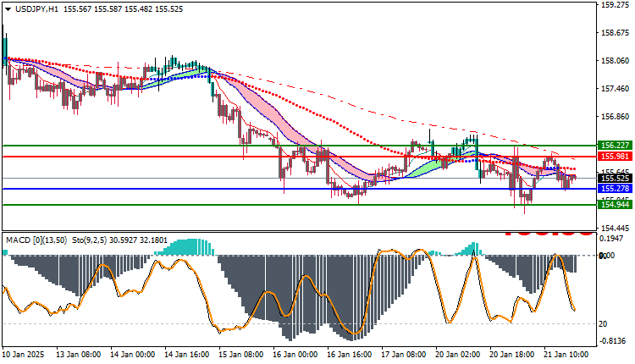Click the 20 Jan 02:00 time axis label
This screenshot has height=364, width=635.
457,355
